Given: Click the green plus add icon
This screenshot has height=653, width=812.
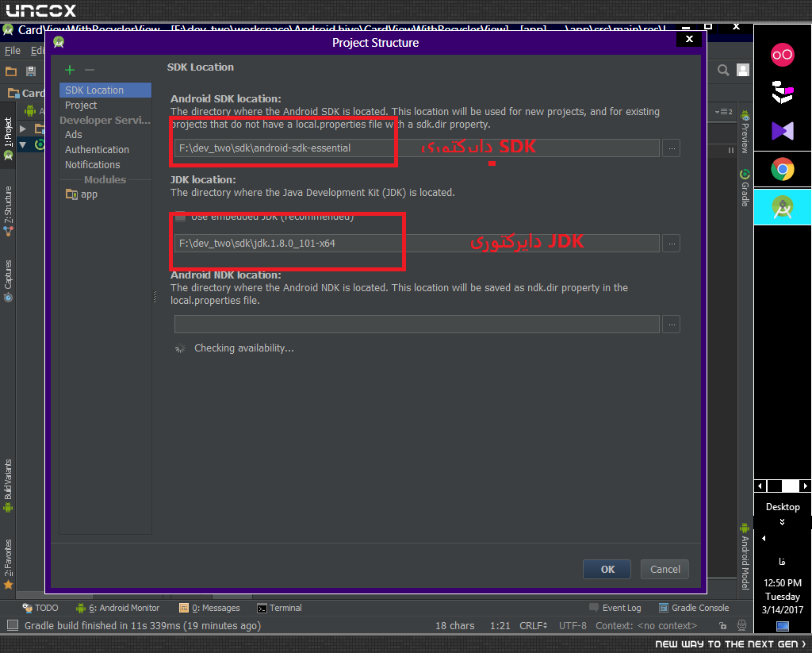Looking at the screenshot, I should click(x=70, y=70).
